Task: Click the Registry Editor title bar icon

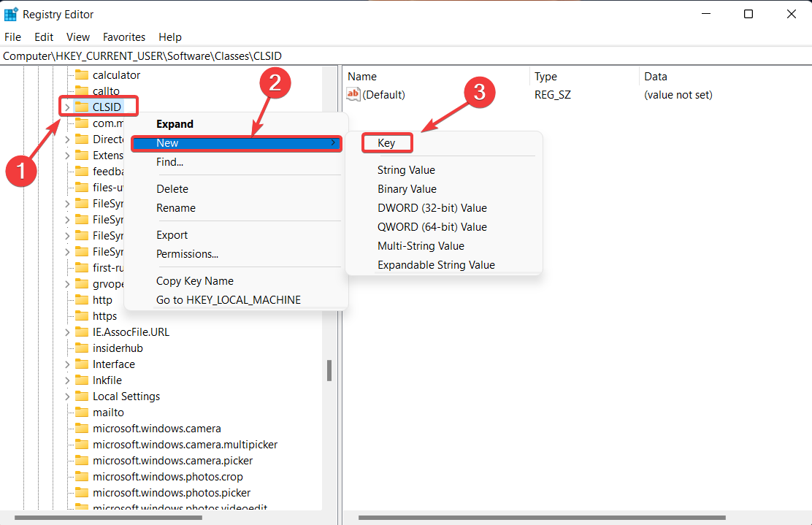Action: pyautogui.click(x=11, y=15)
